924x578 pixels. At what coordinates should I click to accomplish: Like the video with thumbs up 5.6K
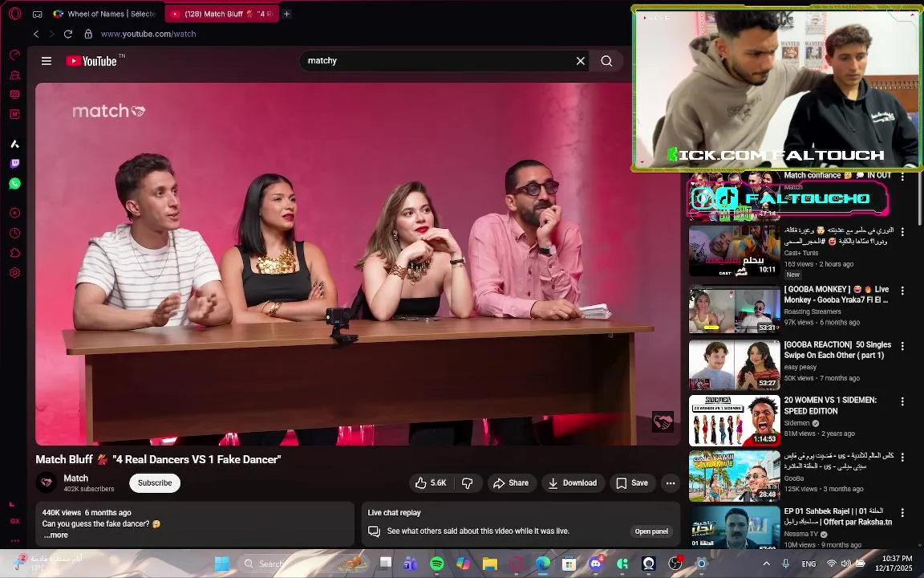(x=432, y=483)
